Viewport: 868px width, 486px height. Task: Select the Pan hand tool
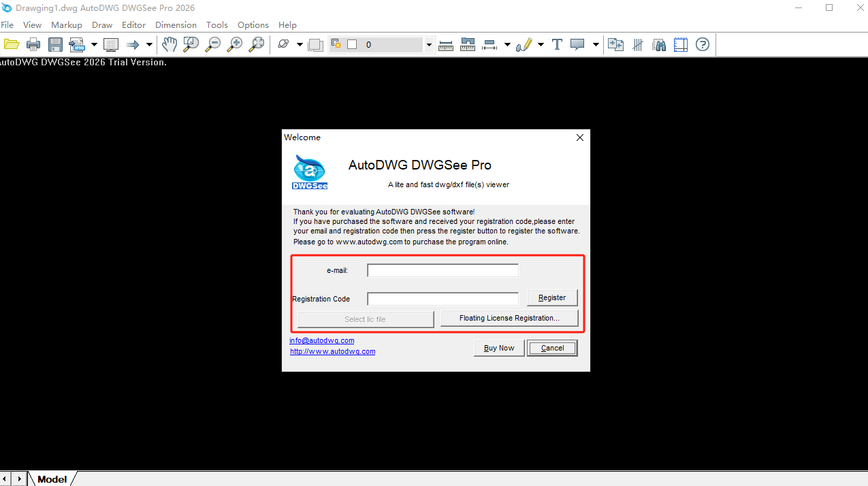pyautogui.click(x=169, y=45)
